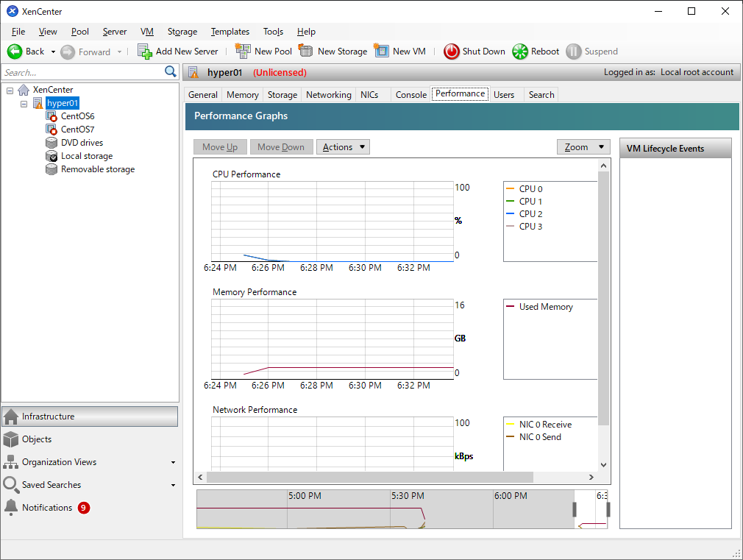This screenshot has width=743, height=560.
Task: Click the red notifications count badge
Action: (83, 508)
